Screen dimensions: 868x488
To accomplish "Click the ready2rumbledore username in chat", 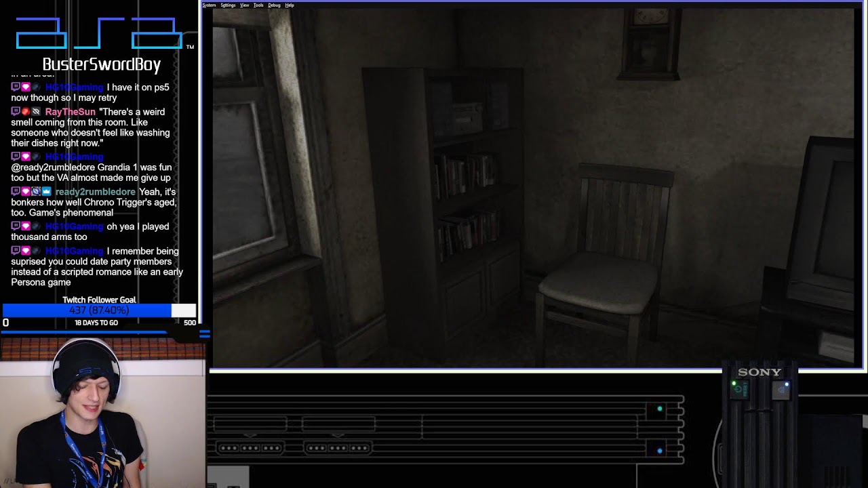I will coord(95,192).
